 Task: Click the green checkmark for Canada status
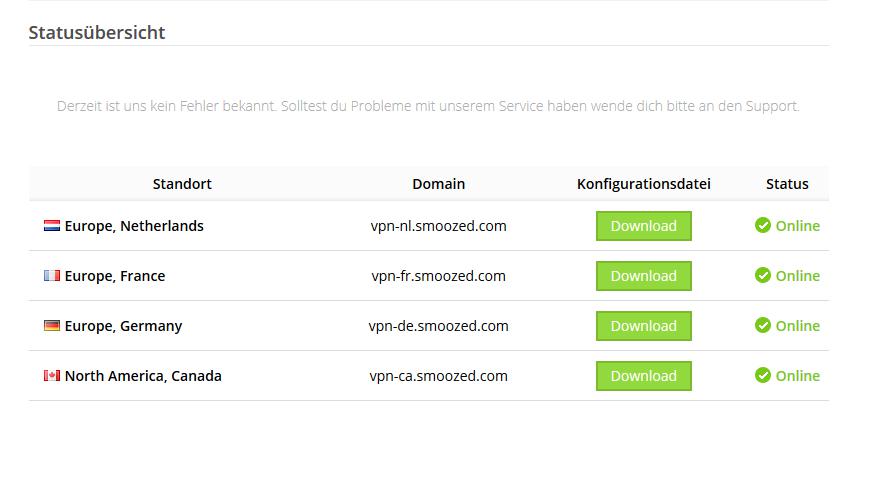click(763, 375)
